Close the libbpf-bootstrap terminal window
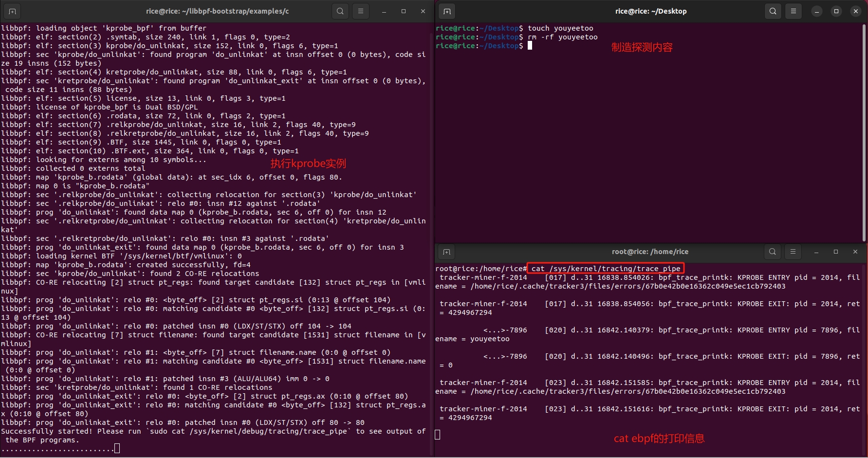The image size is (868, 458). pos(423,11)
